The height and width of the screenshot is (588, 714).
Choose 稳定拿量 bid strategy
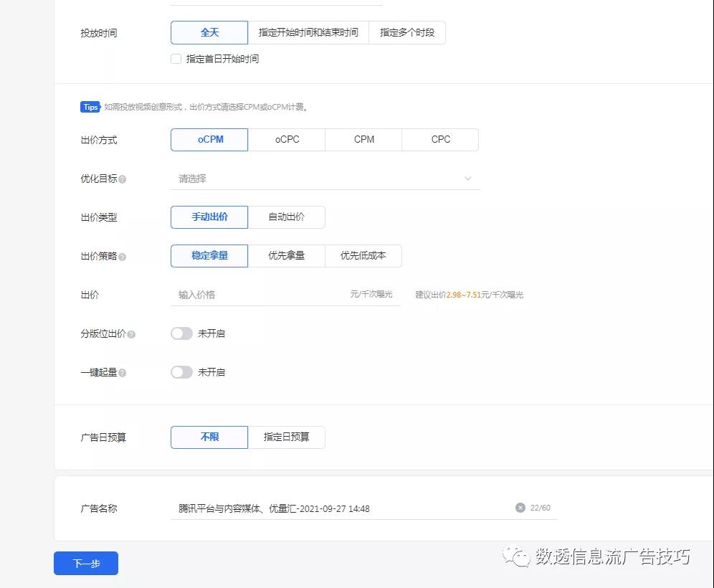(209, 255)
